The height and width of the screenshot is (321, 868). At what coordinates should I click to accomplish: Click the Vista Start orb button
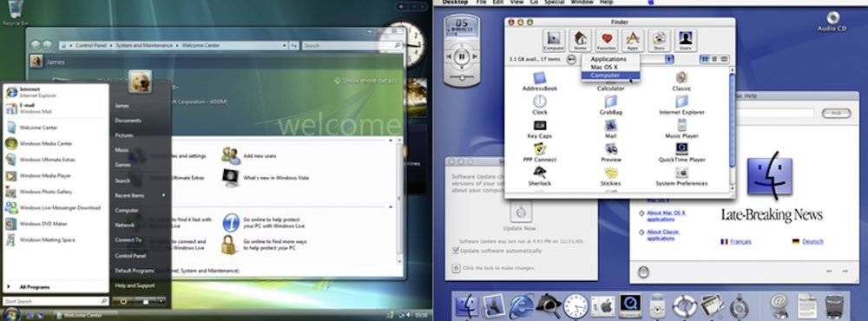tap(11, 314)
